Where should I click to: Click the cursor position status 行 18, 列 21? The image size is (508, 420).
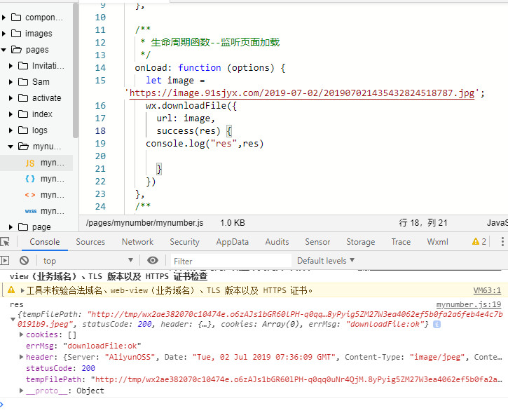coord(423,223)
